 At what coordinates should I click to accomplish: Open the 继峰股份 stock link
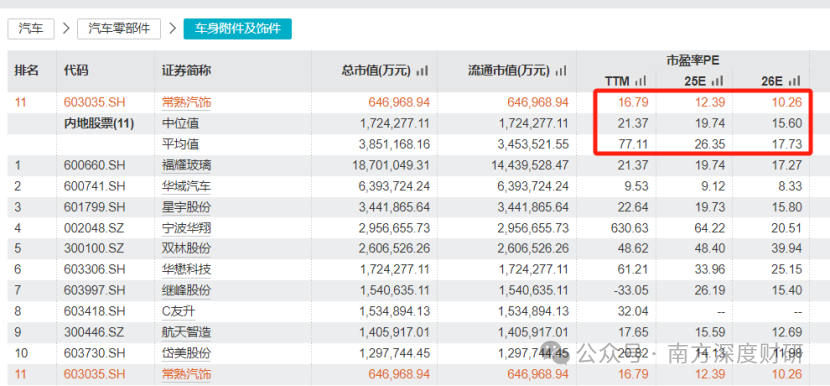pyautogui.click(x=186, y=290)
